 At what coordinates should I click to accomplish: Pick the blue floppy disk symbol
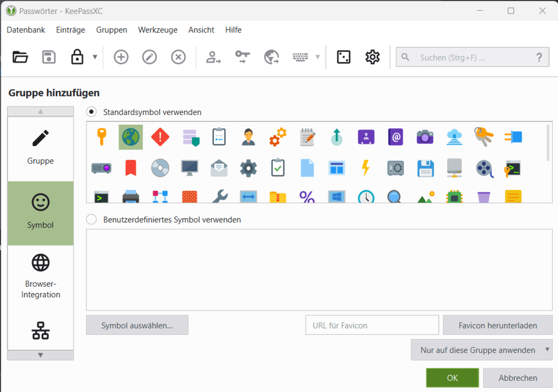pyautogui.click(x=425, y=168)
